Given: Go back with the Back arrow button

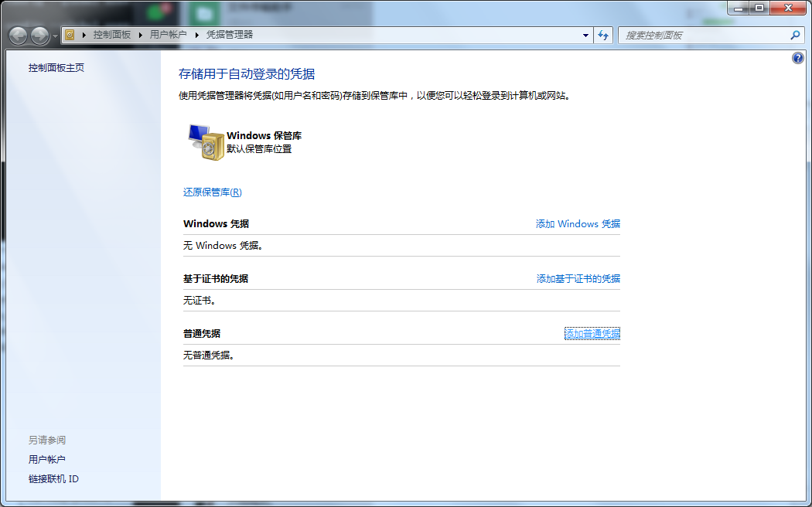Looking at the screenshot, I should [x=18, y=36].
